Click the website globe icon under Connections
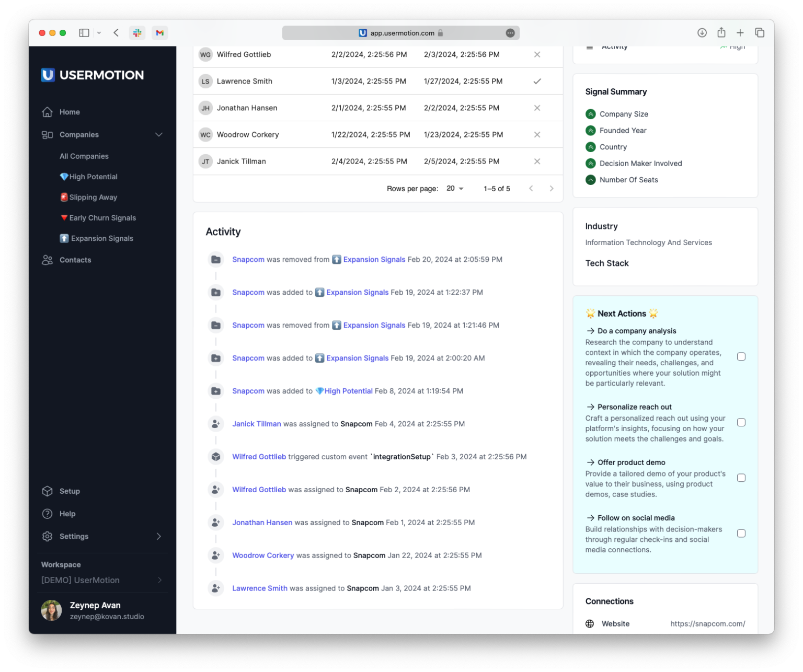The height and width of the screenshot is (672, 803). 590,623
